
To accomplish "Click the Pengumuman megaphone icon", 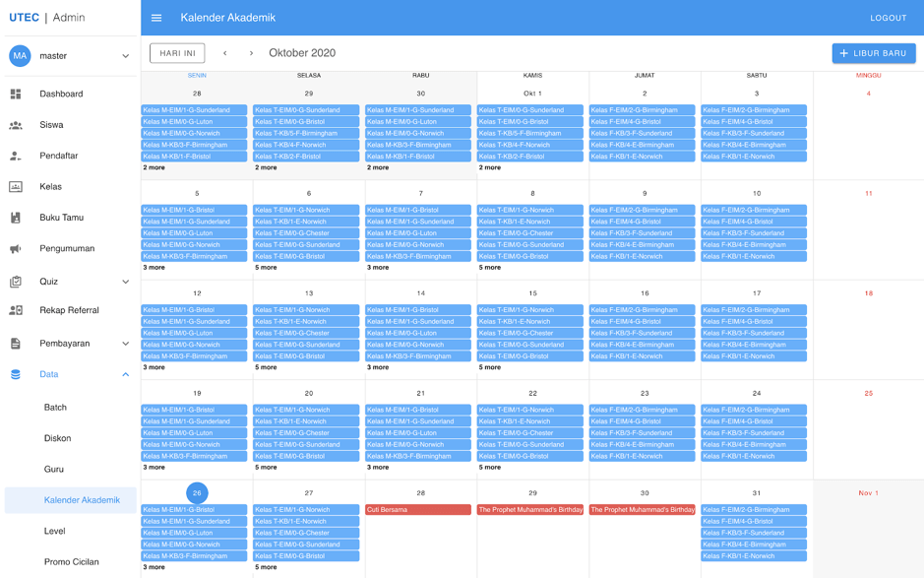I will 16,248.
